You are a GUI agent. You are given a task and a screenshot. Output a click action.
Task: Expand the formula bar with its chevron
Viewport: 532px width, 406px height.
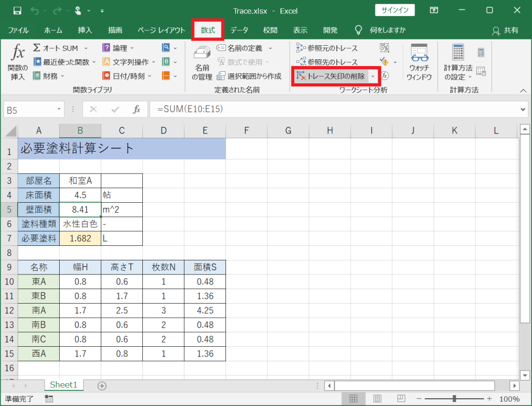[x=523, y=109]
